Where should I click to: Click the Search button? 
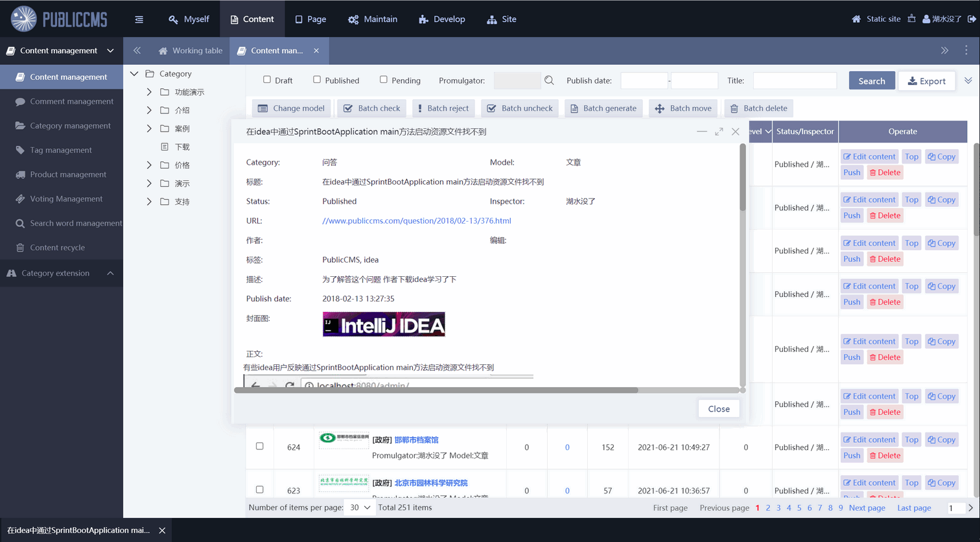click(x=872, y=80)
